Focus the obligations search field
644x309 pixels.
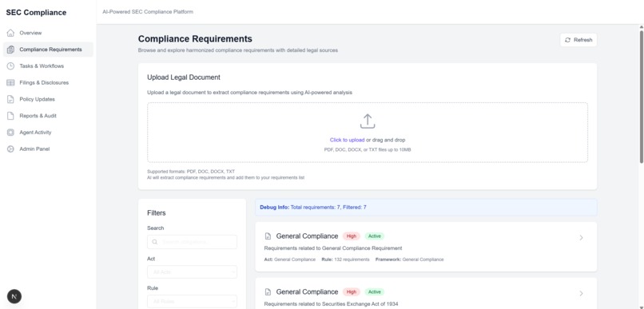point(192,242)
